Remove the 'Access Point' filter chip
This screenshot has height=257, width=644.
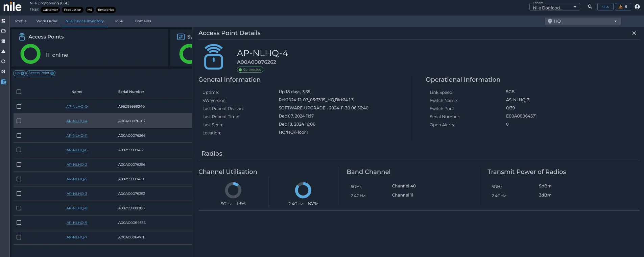click(x=52, y=73)
